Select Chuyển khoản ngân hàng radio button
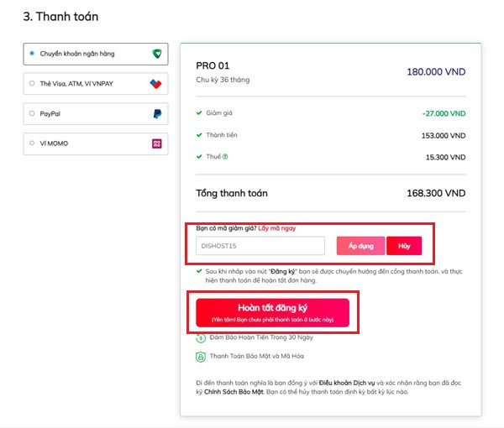The width and height of the screenshot is (504, 428). click(x=32, y=54)
